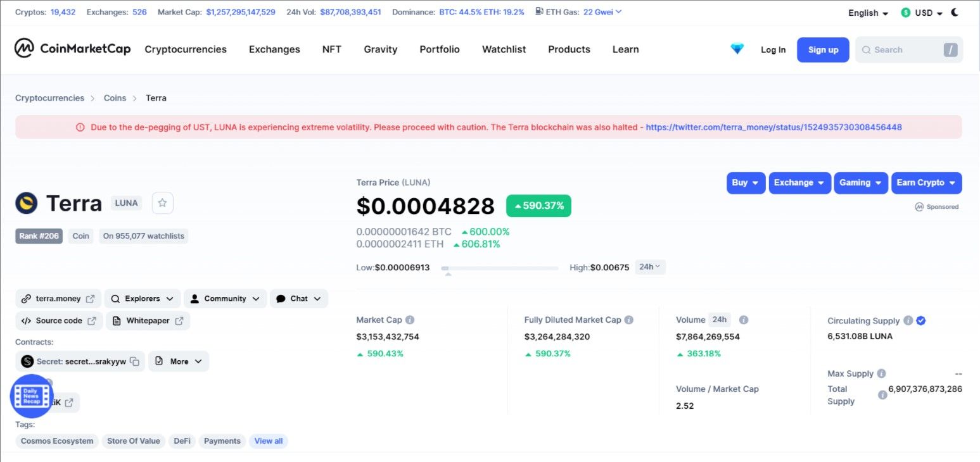Click the Cryptos count 19,432 link
The width and height of the screenshot is (980, 462).
[x=63, y=12]
